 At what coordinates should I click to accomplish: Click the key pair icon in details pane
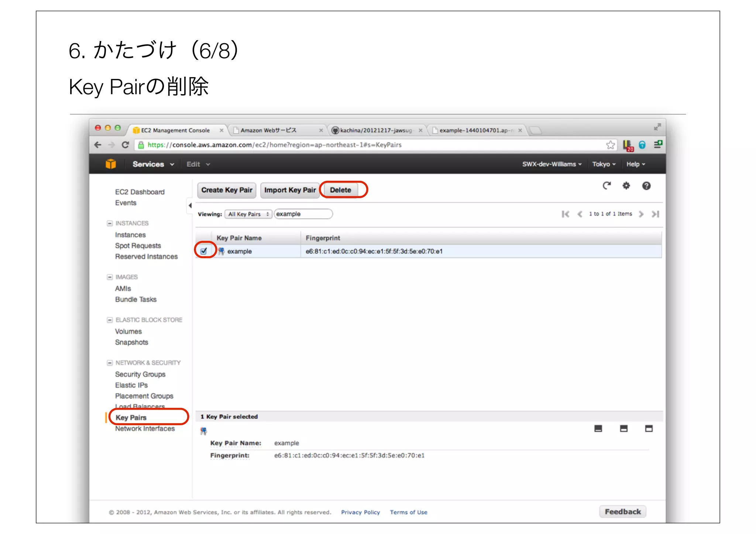[x=203, y=431]
